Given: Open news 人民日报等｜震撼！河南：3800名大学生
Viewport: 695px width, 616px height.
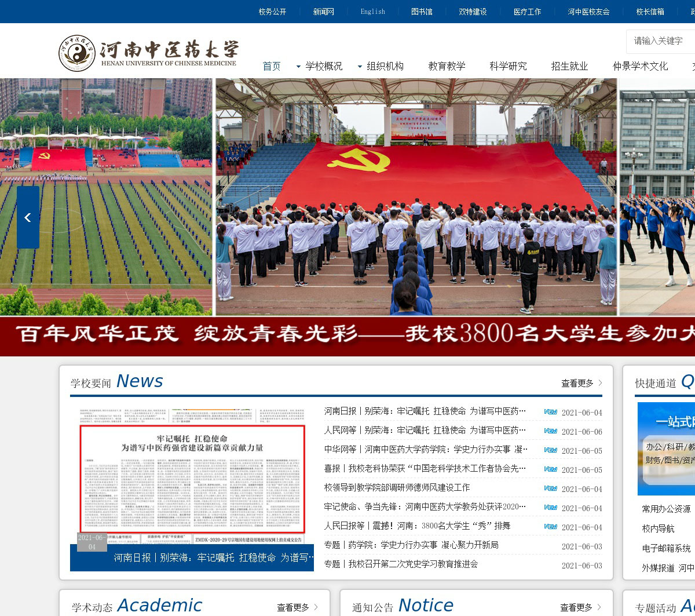Looking at the screenshot, I should (417, 526).
